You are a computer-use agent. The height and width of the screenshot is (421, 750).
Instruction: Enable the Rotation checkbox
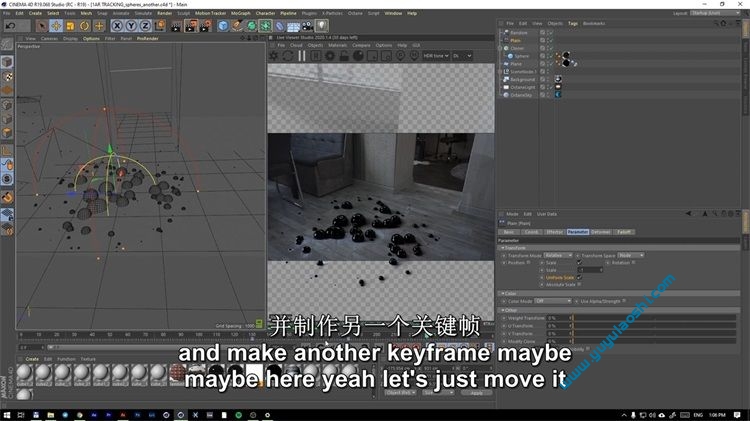(x=634, y=262)
